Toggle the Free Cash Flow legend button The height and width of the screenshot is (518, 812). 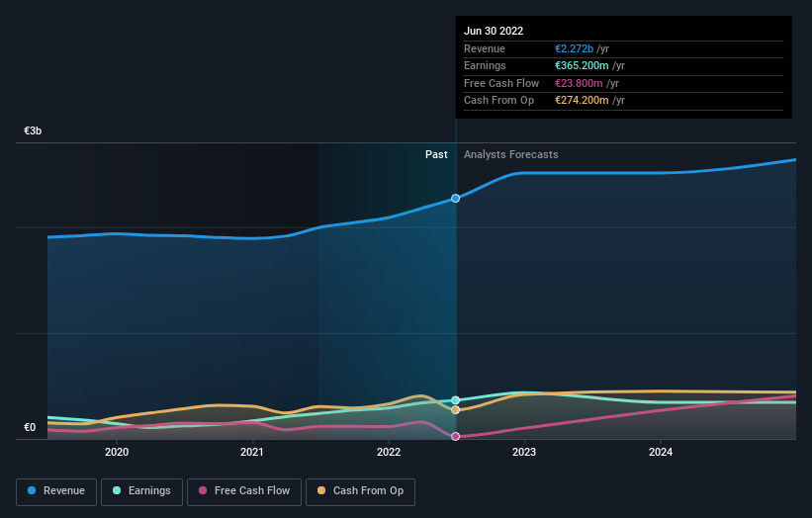tap(244, 491)
